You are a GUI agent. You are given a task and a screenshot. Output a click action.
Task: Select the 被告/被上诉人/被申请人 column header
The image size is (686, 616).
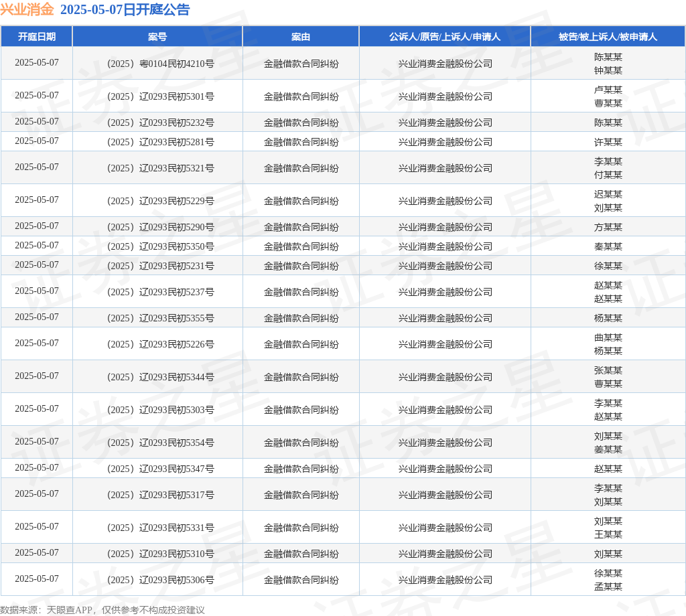coord(608,37)
